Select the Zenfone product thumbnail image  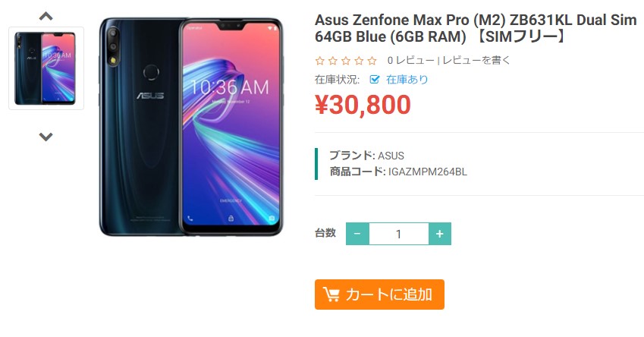click(46, 68)
